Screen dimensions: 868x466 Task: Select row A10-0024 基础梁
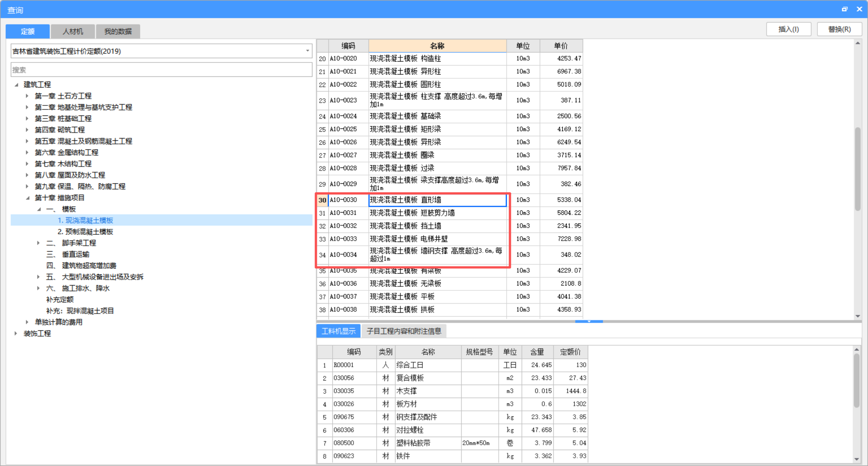tap(450, 116)
